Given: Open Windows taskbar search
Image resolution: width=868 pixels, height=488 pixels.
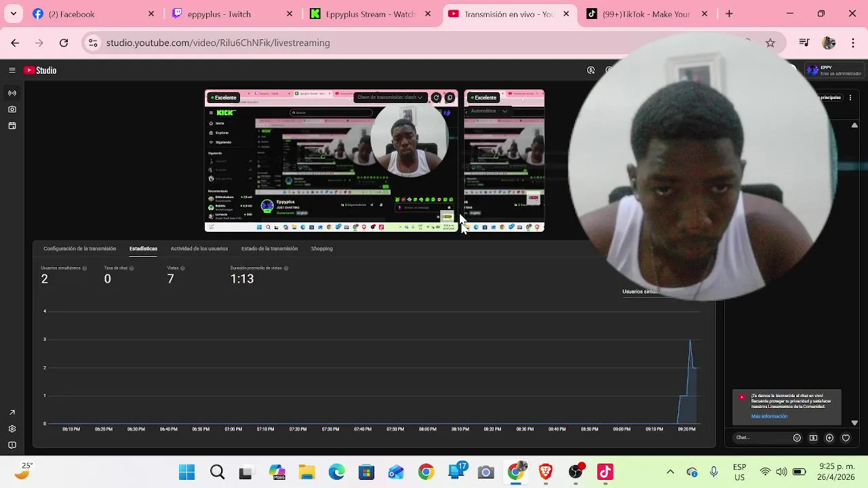Looking at the screenshot, I should pyautogui.click(x=217, y=472).
